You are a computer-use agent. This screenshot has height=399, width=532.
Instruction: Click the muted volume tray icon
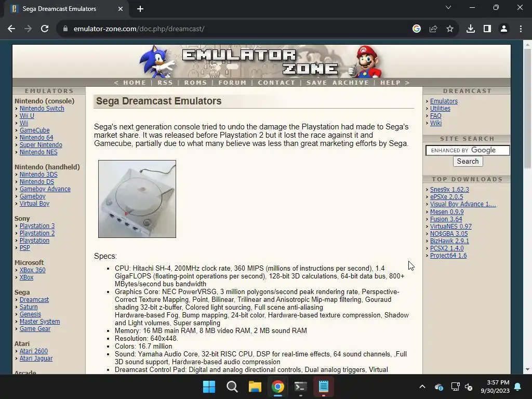pyautogui.click(x=469, y=387)
